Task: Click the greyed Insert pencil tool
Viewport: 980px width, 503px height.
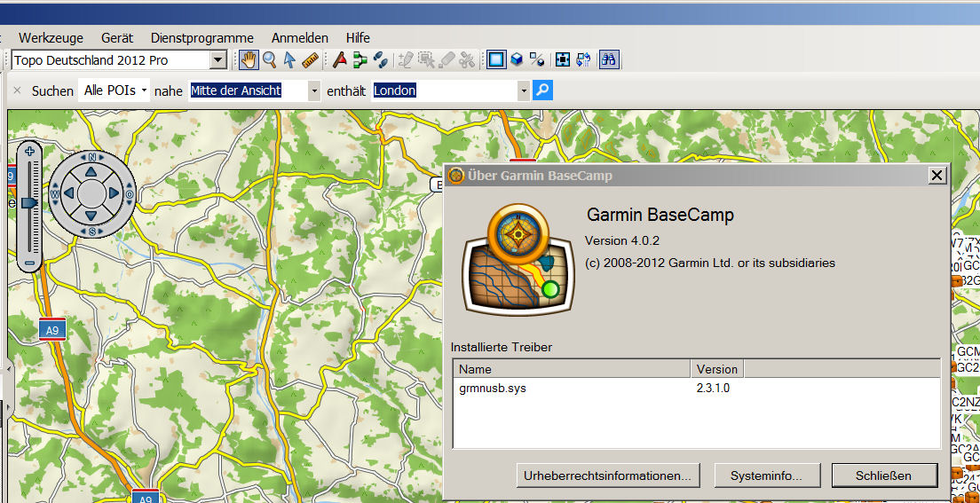Action: pyautogui.click(x=405, y=60)
